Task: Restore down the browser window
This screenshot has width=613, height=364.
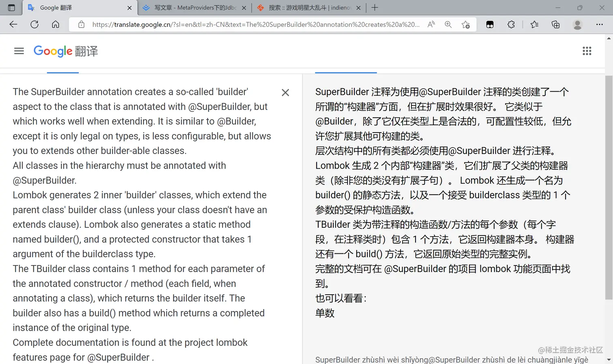Action: tap(580, 8)
